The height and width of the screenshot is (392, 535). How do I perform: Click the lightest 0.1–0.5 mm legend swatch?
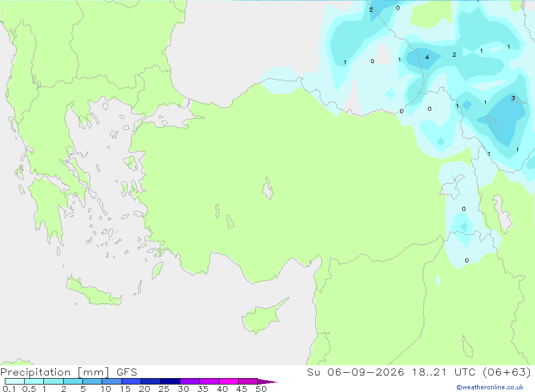tap(14, 381)
